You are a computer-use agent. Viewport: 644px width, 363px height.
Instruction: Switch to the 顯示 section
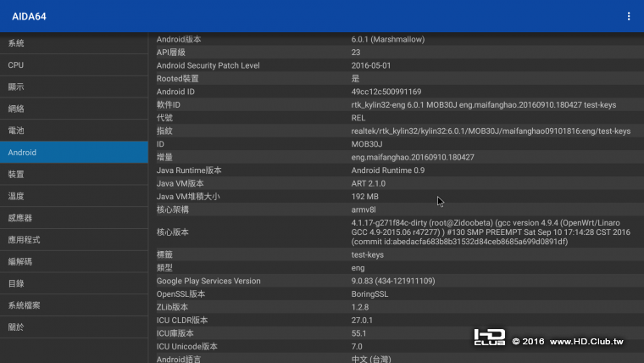pyautogui.click(x=74, y=87)
